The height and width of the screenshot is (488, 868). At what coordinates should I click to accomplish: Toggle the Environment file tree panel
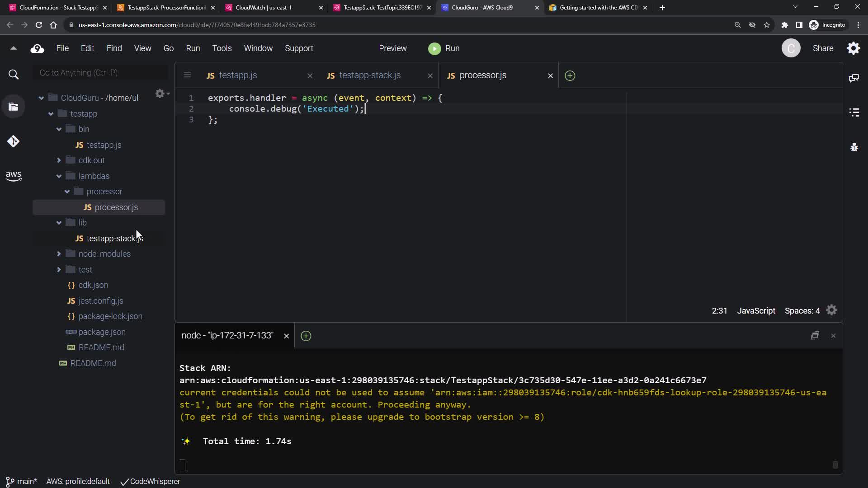14,107
